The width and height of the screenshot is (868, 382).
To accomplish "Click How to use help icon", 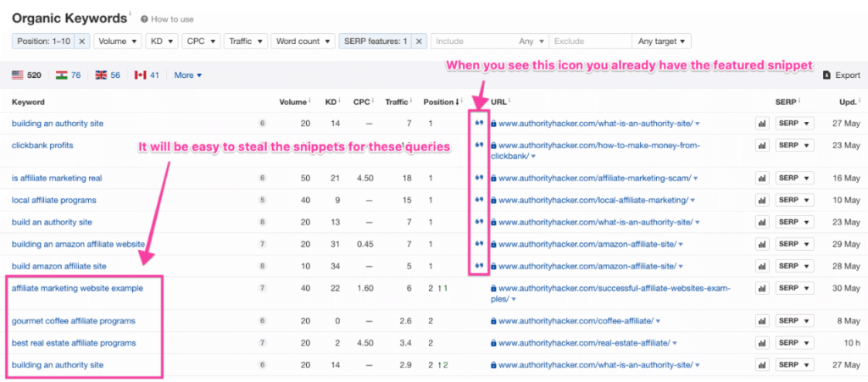I will (145, 18).
